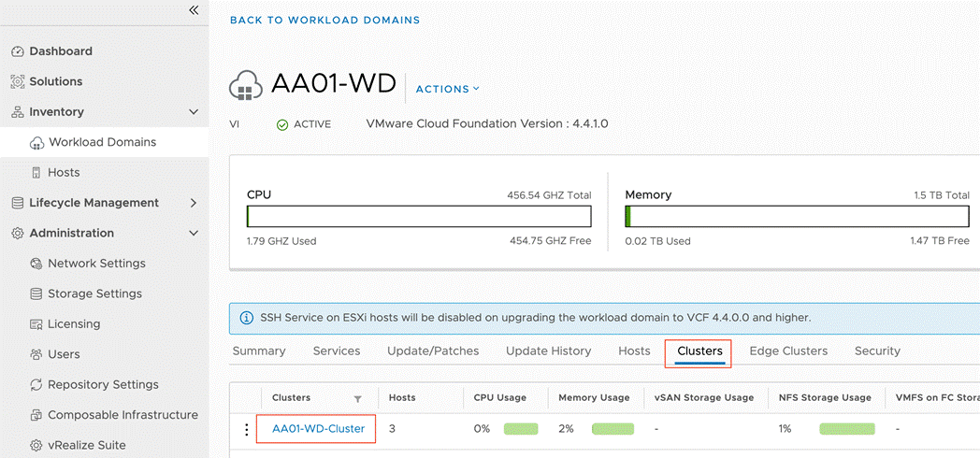Click the NFS Storage Usage green bar
The height and width of the screenshot is (458, 980).
pos(847,429)
